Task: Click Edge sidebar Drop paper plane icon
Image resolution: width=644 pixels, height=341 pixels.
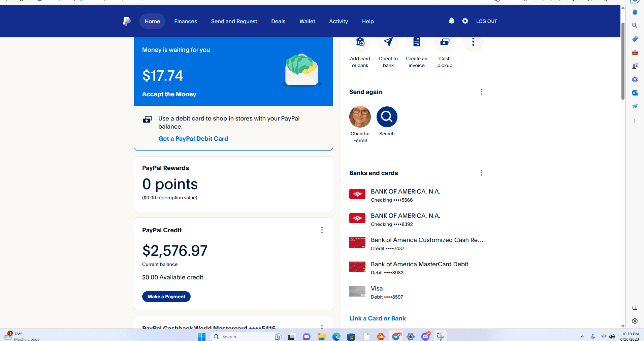Action: tap(635, 106)
